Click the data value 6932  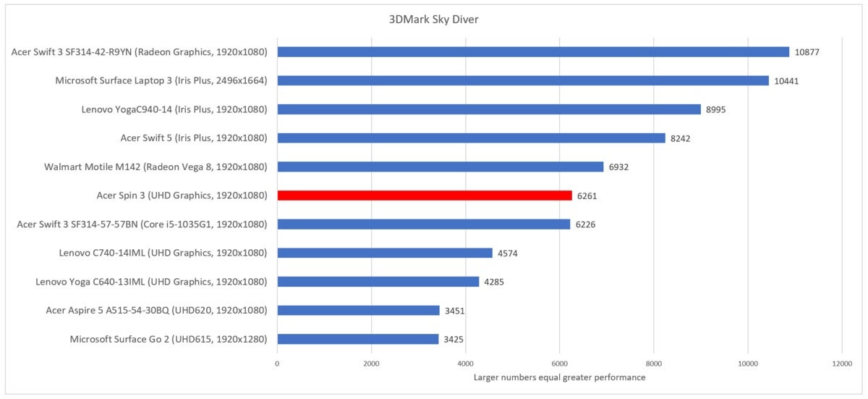(618, 167)
